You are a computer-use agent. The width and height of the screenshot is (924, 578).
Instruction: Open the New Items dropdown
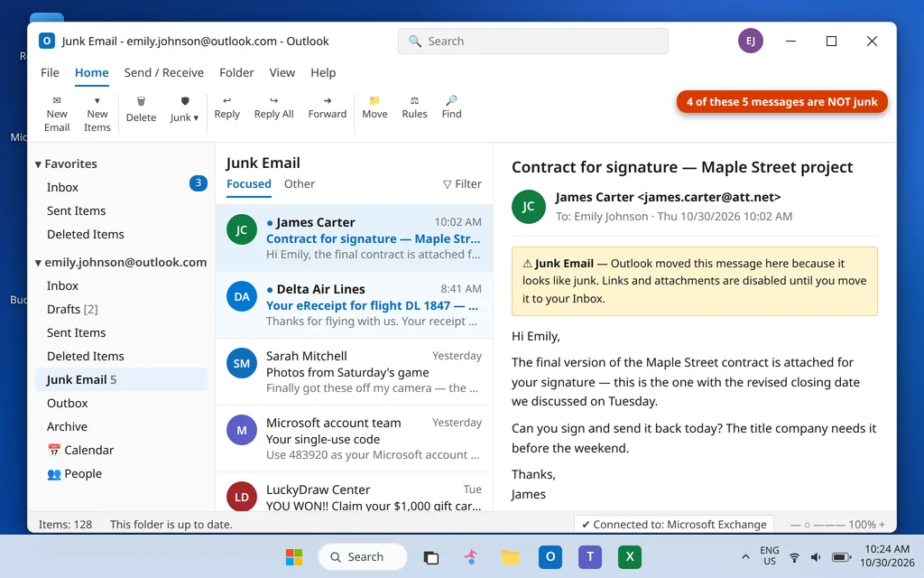pos(97,114)
